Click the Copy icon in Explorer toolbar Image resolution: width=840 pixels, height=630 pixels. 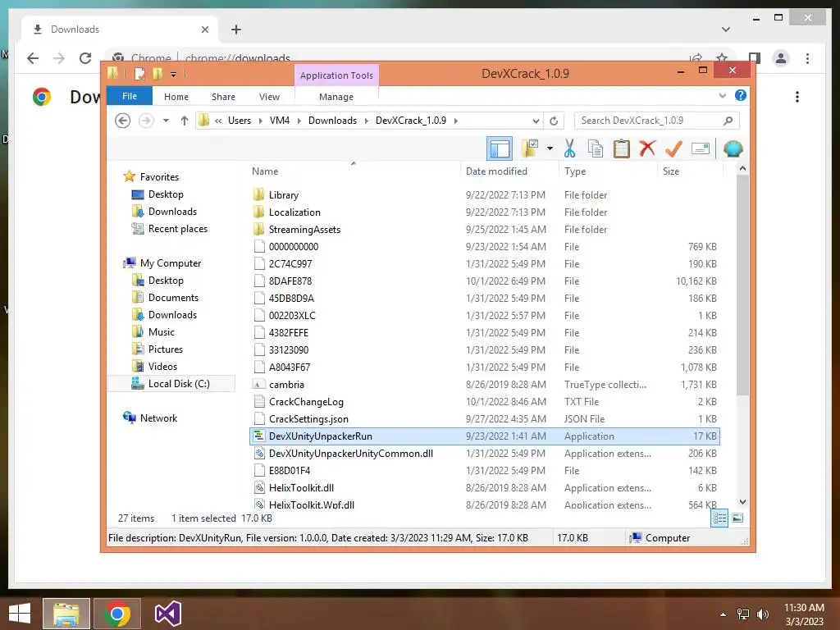[x=596, y=148]
